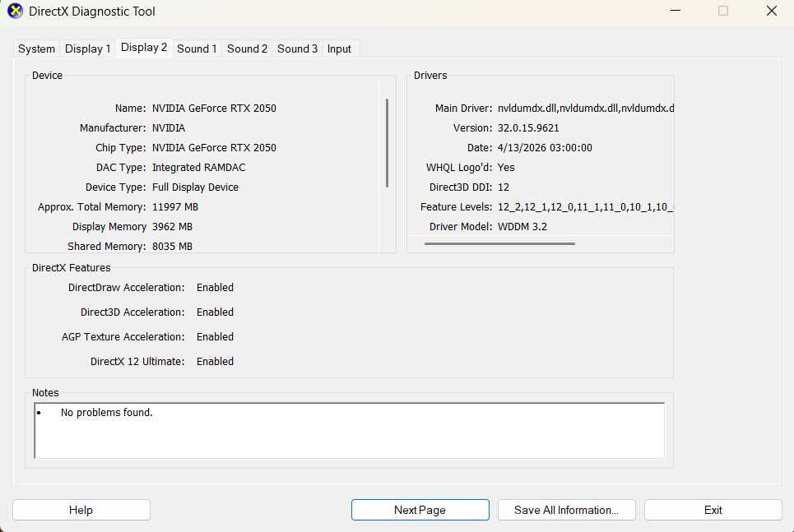This screenshot has width=794, height=532.
Task: Switch to the System tab
Action: (36, 49)
